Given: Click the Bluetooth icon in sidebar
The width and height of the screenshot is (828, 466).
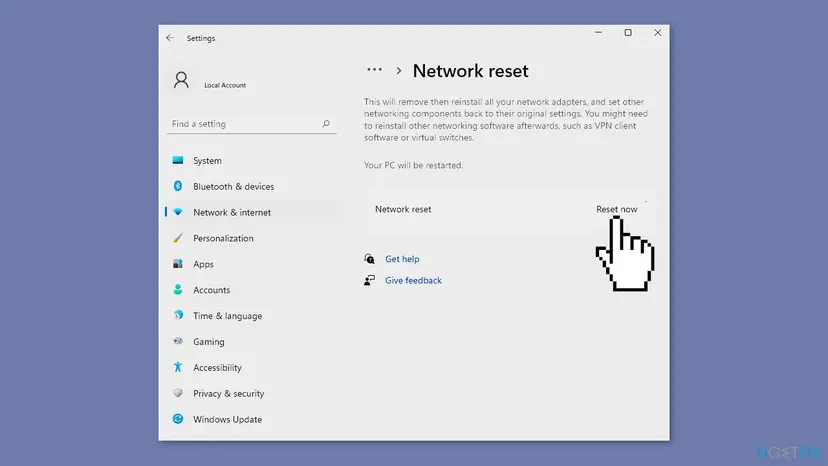Looking at the screenshot, I should pos(178,186).
